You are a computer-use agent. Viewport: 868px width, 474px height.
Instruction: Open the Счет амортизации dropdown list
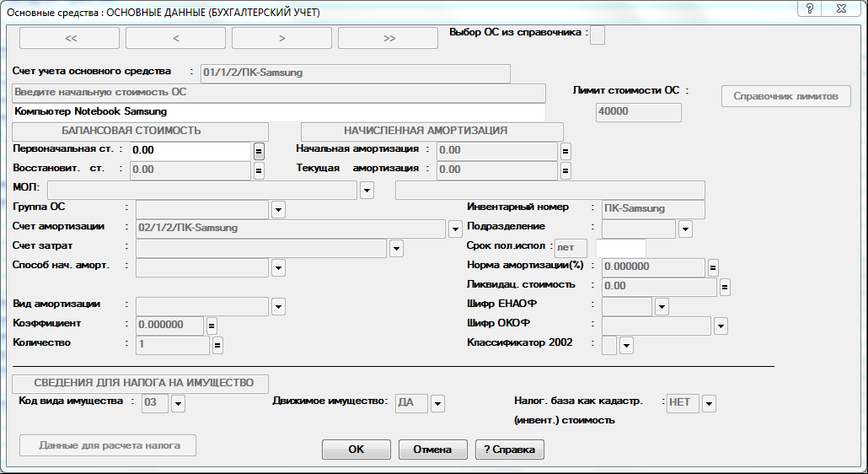pyautogui.click(x=456, y=229)
